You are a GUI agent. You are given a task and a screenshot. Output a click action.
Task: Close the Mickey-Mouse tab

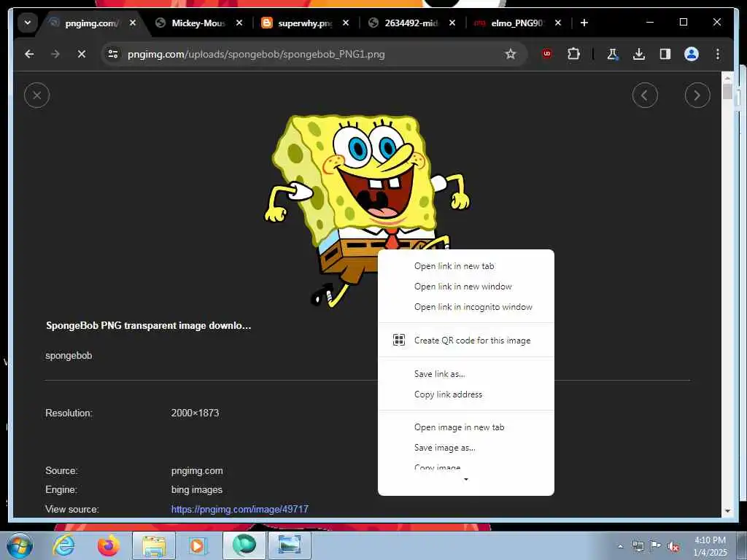(239, 23)
